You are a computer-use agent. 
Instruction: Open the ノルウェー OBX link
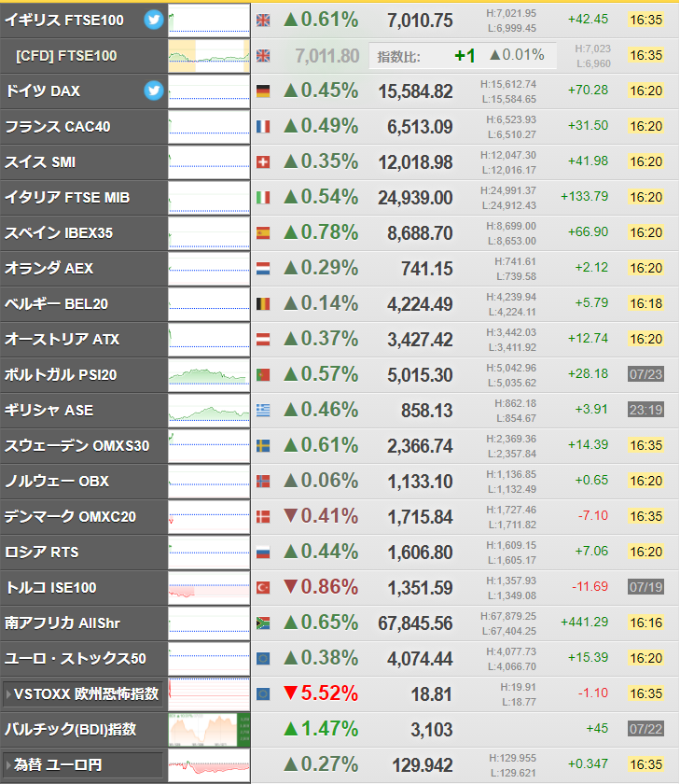tap(57, 482)
